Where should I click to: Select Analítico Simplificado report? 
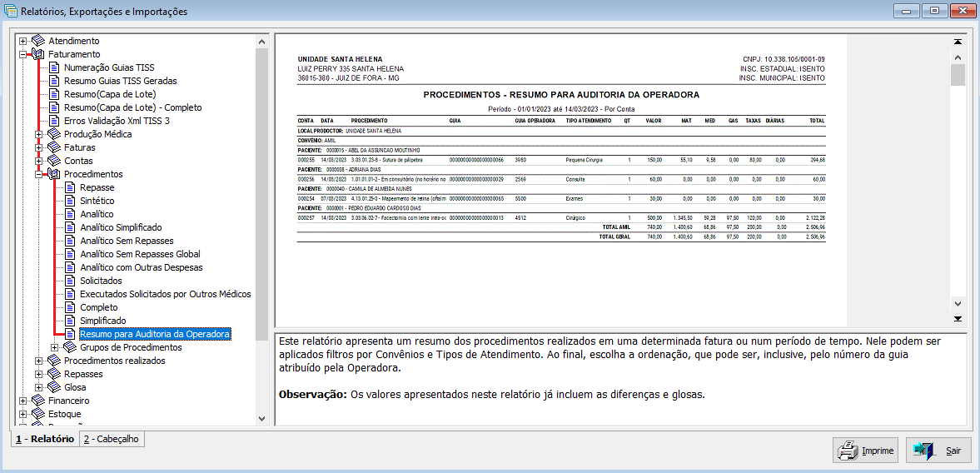tap(121, 227)
